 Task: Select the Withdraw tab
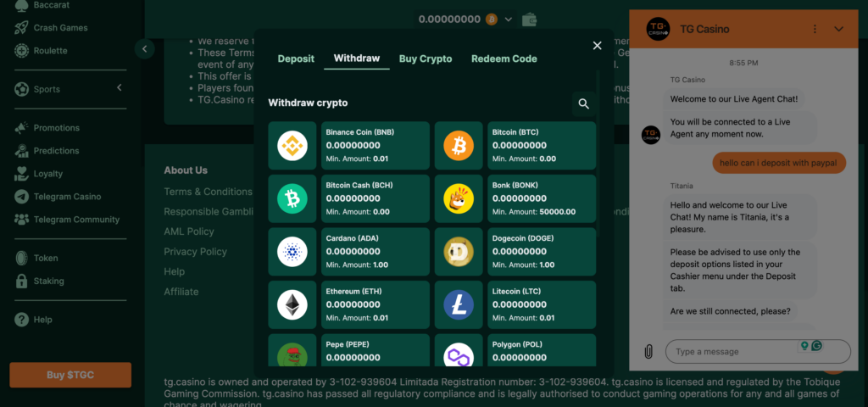click(x=357, y=59)
